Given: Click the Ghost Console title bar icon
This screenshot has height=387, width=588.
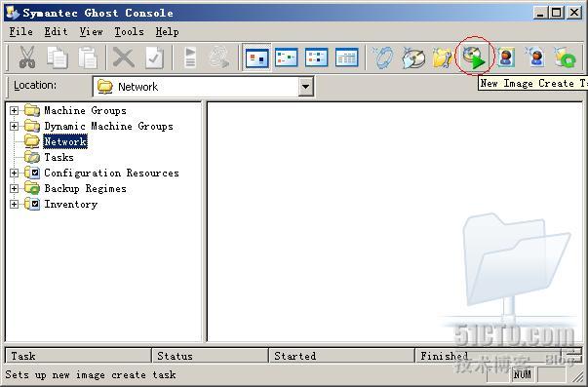Looking at the screenshot, I should click(13, 13).
